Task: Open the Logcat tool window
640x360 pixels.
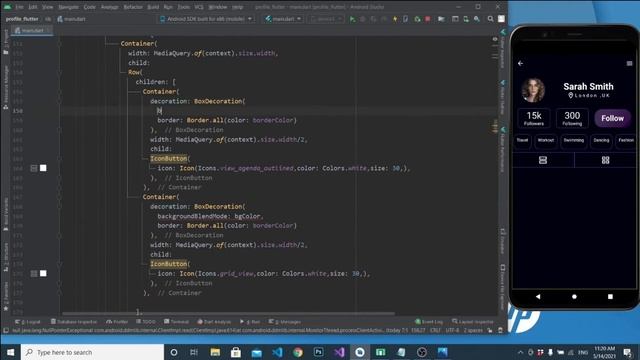Action: [x=28, y=322]
